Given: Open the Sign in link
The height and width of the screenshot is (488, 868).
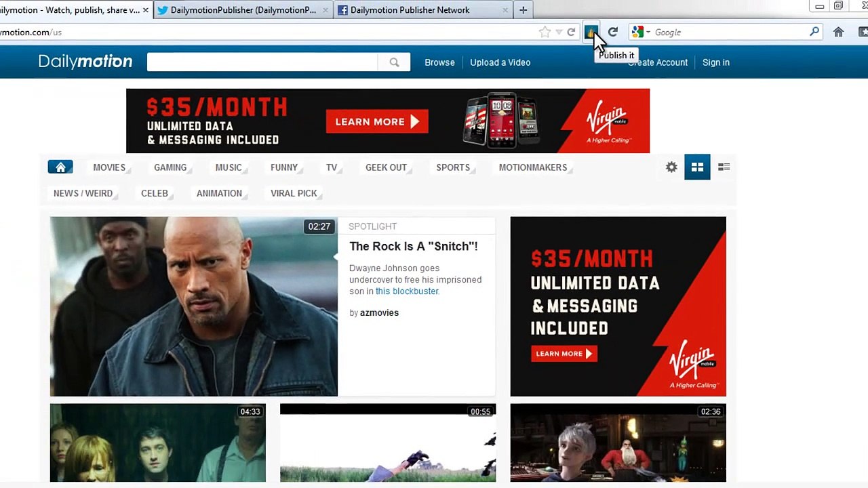Looking at the screenshot, I should (x=716, y=62).
